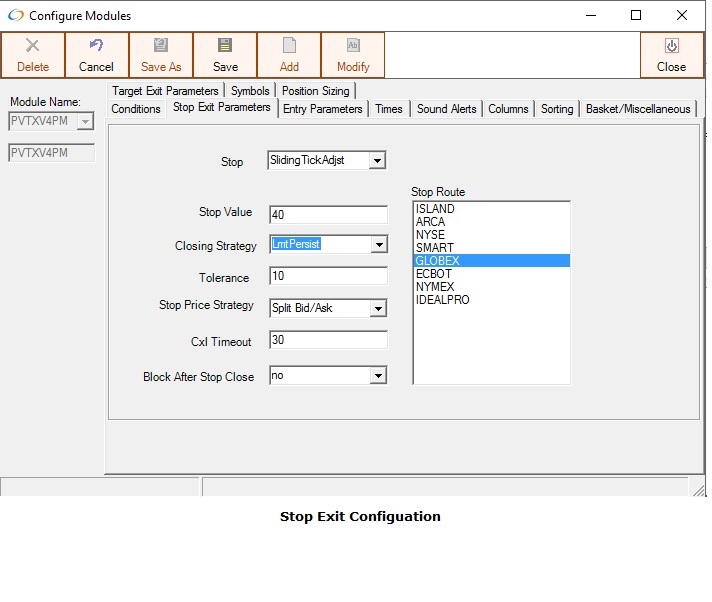This screenshot has width=712, height=602.
Task: Select the Sound Alerts tab
Action: click(446, 109)
